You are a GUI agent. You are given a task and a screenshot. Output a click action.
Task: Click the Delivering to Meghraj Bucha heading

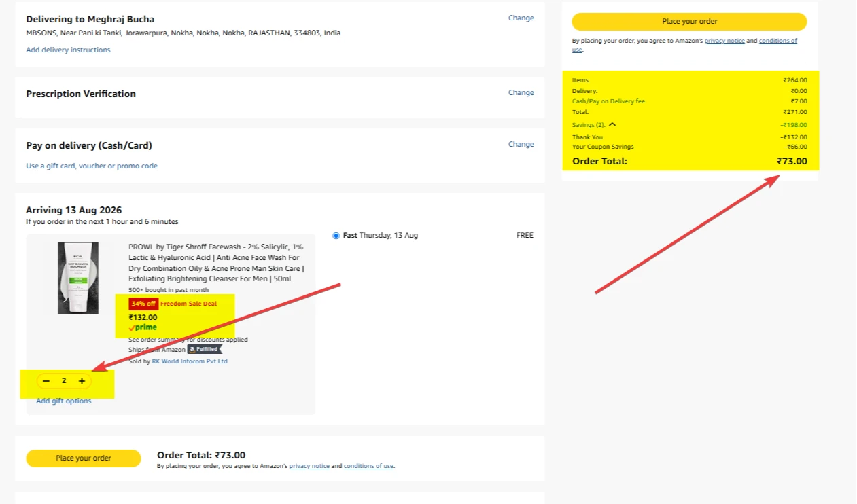tap(90, 19)
